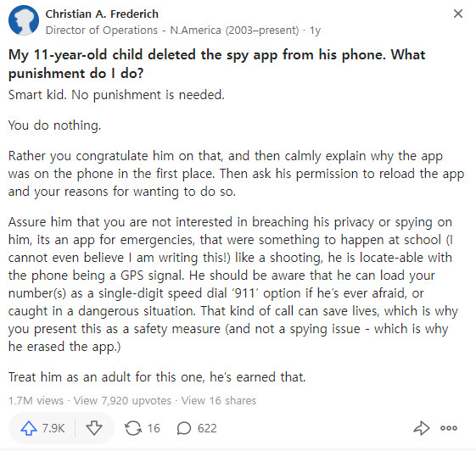Share the answer using the arrow icon
This screenshot has width=476, height=451.
pyautogui.click(x=422, y=428)
